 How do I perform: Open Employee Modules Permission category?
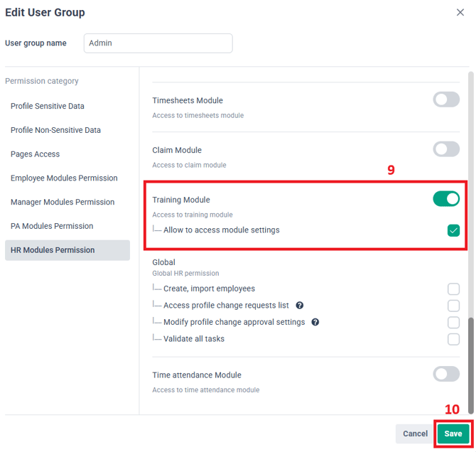click(x=64, y=178)
